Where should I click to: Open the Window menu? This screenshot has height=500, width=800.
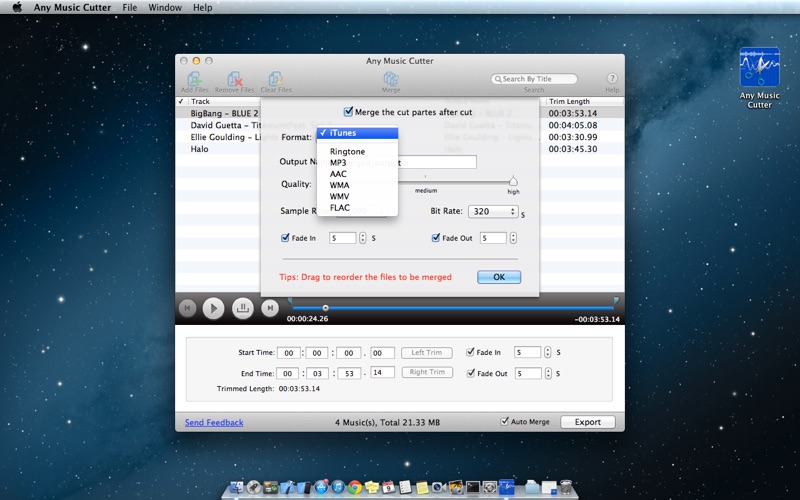pyautogui.click(x=165, y=7)
